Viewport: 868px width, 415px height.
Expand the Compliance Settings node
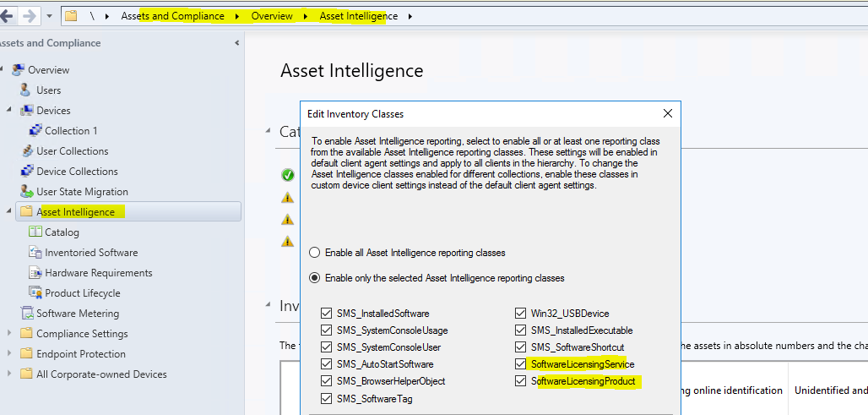click(9, 334)
